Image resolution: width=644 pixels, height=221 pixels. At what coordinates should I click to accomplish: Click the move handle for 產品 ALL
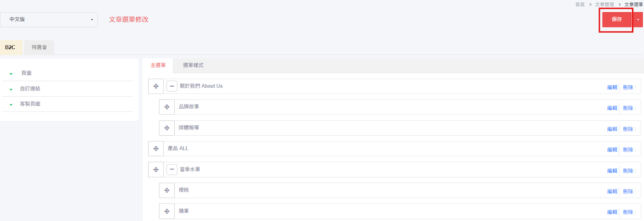pos(156,149)
